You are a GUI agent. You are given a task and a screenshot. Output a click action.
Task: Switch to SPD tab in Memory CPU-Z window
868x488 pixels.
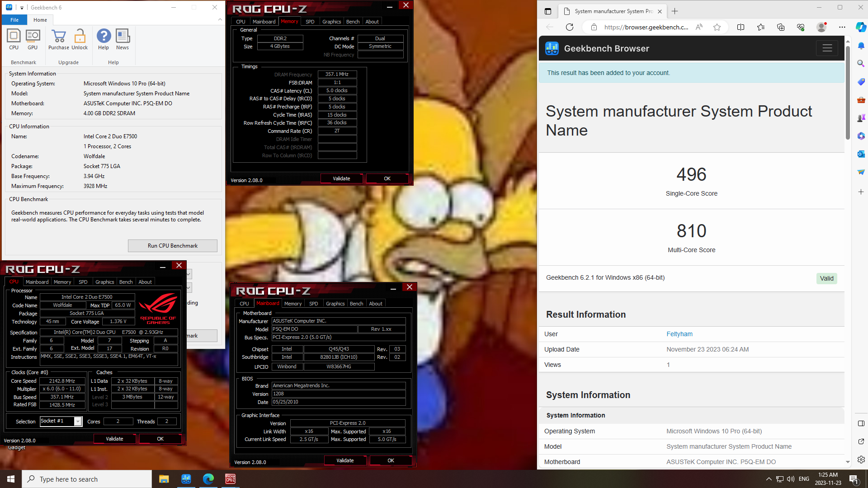click(310, 22)
